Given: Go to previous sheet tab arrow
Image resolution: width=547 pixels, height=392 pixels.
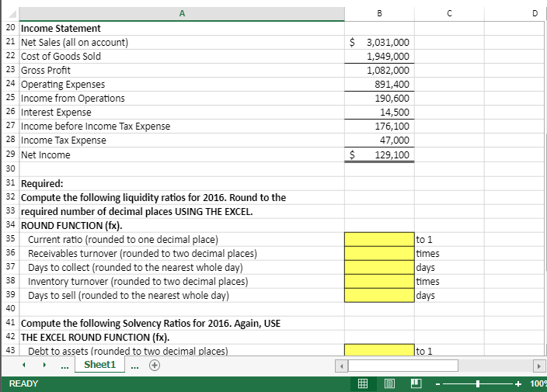Looking at the screenshot, I should pos(24,365).
